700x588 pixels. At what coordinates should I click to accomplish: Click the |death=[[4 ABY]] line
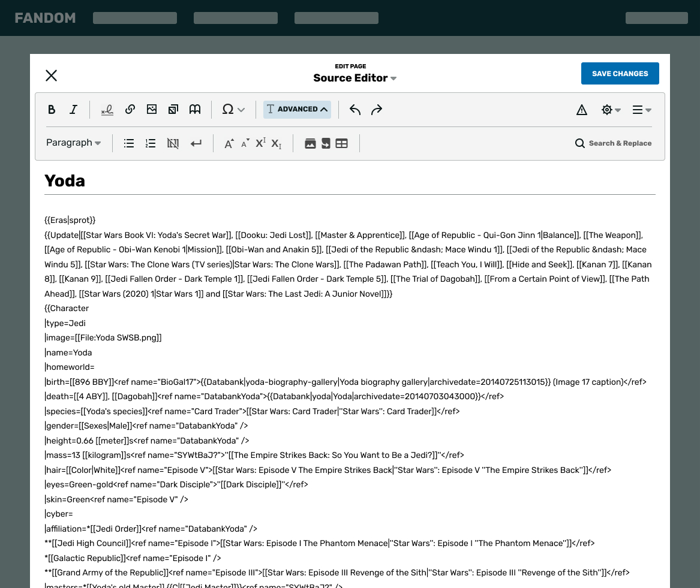[x=274, y=396]
